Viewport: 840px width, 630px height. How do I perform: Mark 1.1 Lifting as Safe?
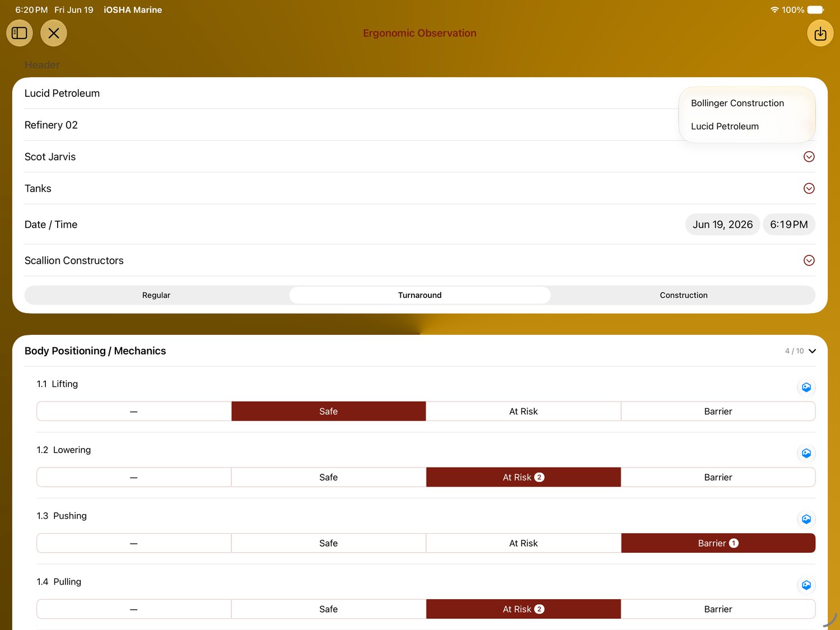click(x=329, y=412)
